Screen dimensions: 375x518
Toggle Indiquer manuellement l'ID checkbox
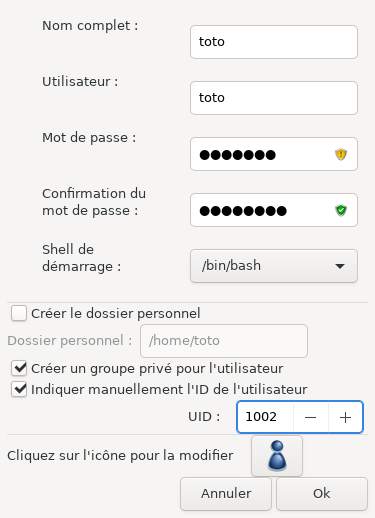(x=19, y=389)
